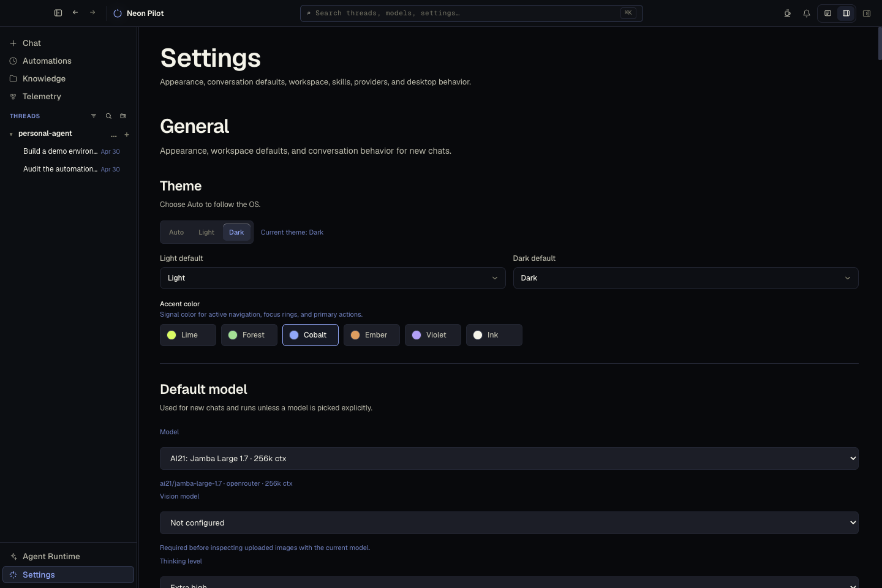This screenshot has width=882, height=588.
Task: Open Settings in the sidebar
Action: pyautogui.click(x=68, y=575)
